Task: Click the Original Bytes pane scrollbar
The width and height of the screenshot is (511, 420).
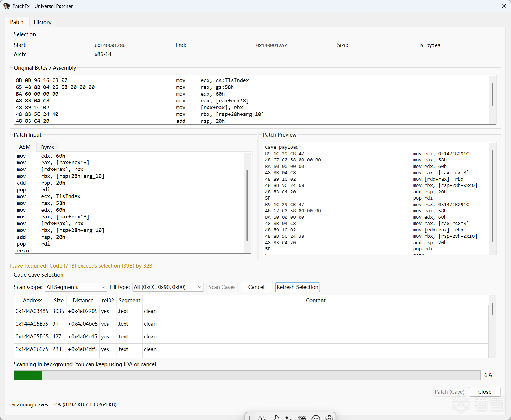Action: [493, 94]
